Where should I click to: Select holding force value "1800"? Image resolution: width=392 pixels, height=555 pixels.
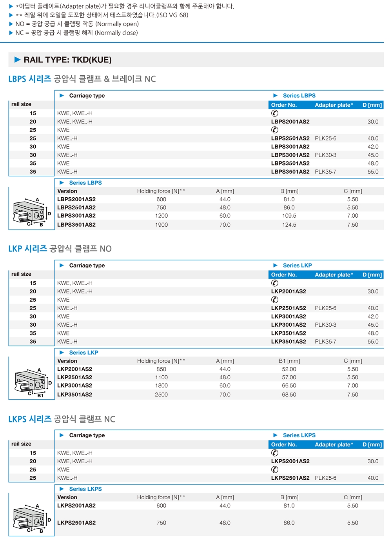tap(162, 386)
